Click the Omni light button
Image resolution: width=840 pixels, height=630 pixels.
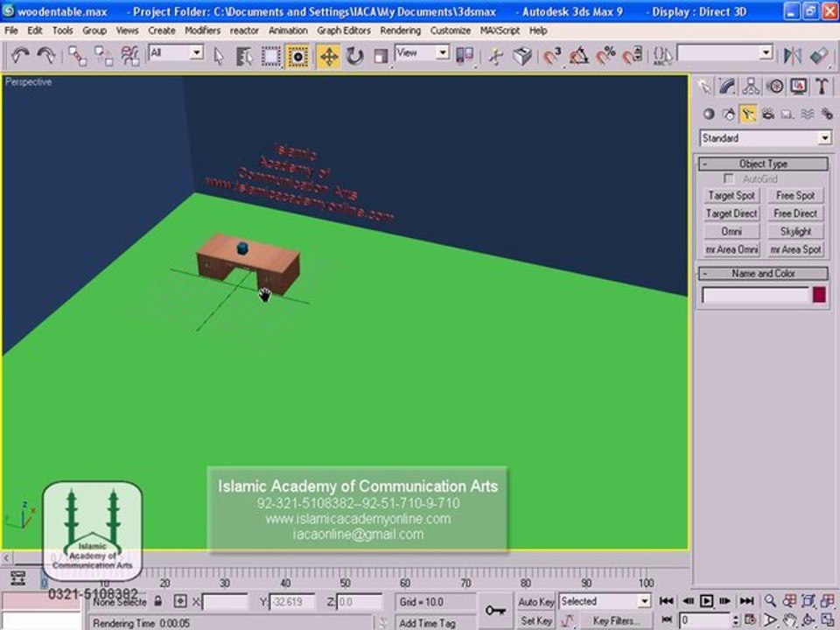(x=731, y=231)
